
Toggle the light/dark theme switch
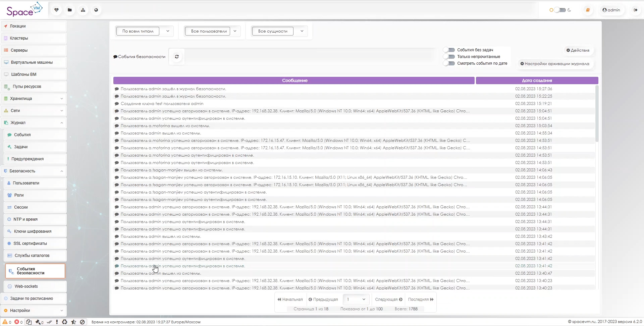(x=560, y=10)
